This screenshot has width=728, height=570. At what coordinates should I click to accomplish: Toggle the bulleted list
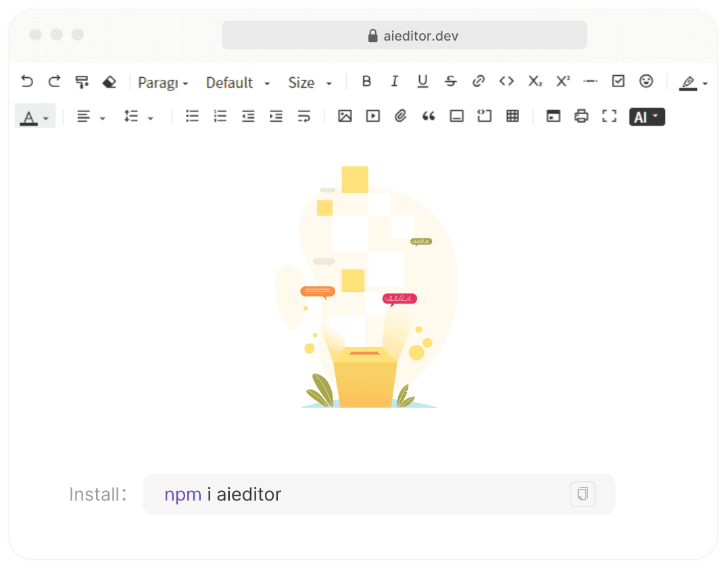[192, 116]
